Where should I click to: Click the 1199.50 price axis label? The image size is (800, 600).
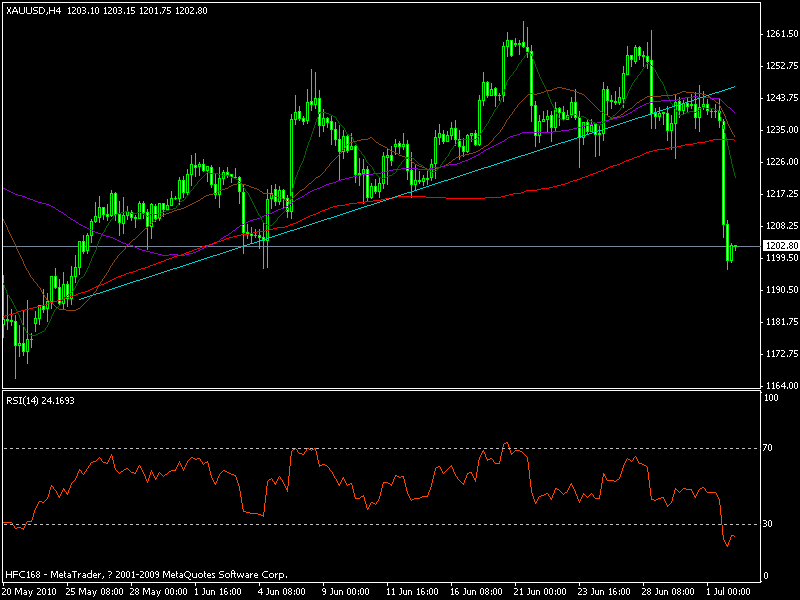tap(782, 258)
